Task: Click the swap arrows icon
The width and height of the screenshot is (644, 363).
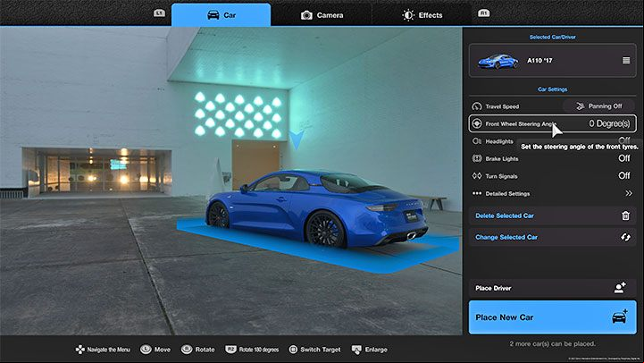Action: tap(625, 237)
